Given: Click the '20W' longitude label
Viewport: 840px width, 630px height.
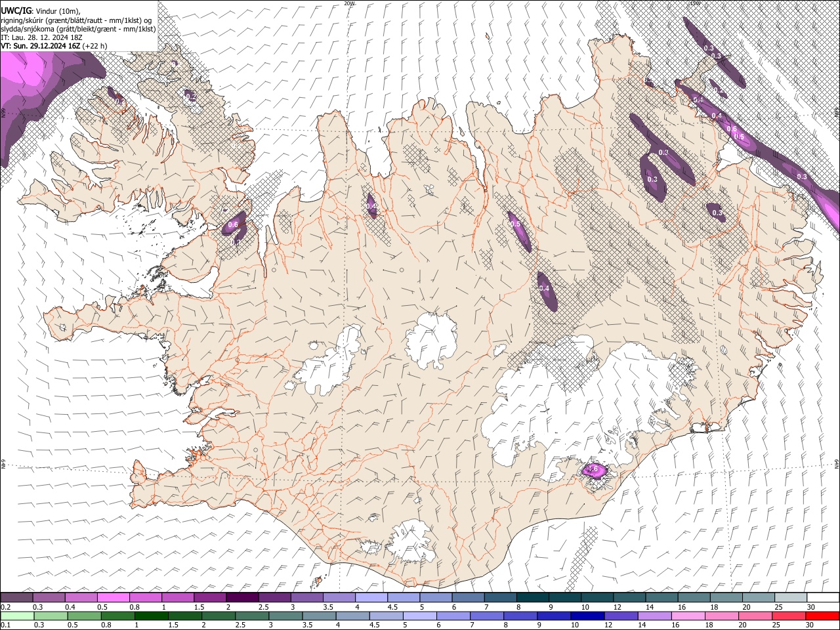Looking at the screenshot, I should [x=349, y=3].
